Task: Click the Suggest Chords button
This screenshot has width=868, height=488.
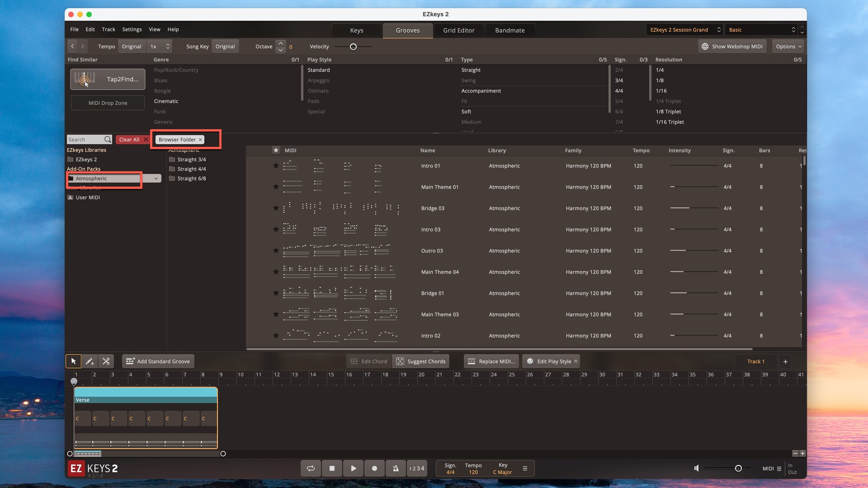Action: pos(421,361)
